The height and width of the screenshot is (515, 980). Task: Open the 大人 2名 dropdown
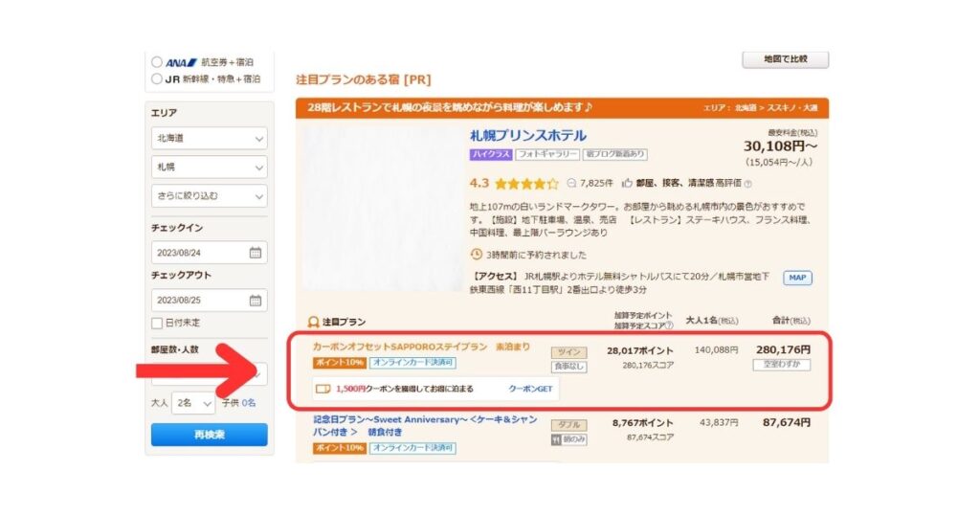tap(193, 403)
